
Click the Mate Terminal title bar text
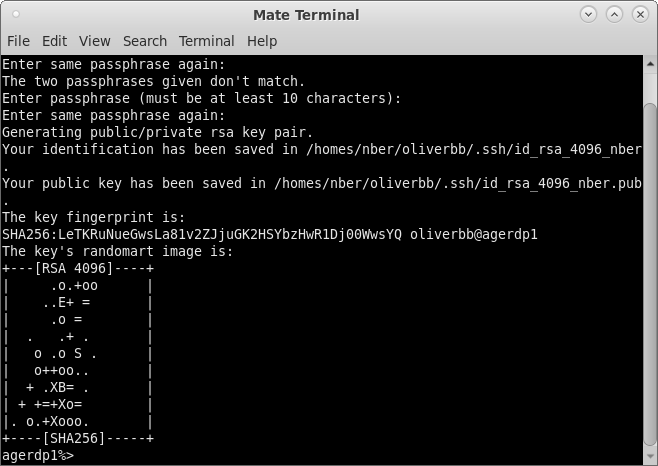click(306, 15)
